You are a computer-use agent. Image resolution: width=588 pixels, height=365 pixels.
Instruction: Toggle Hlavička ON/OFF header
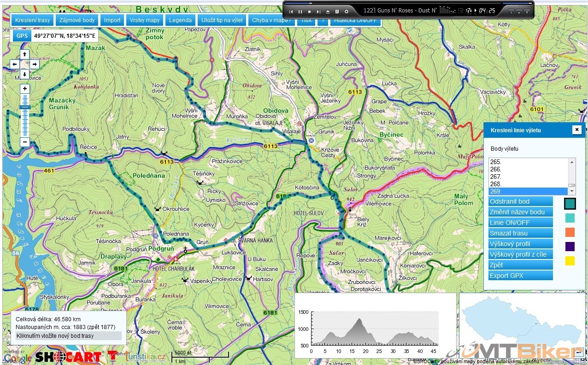355,20
